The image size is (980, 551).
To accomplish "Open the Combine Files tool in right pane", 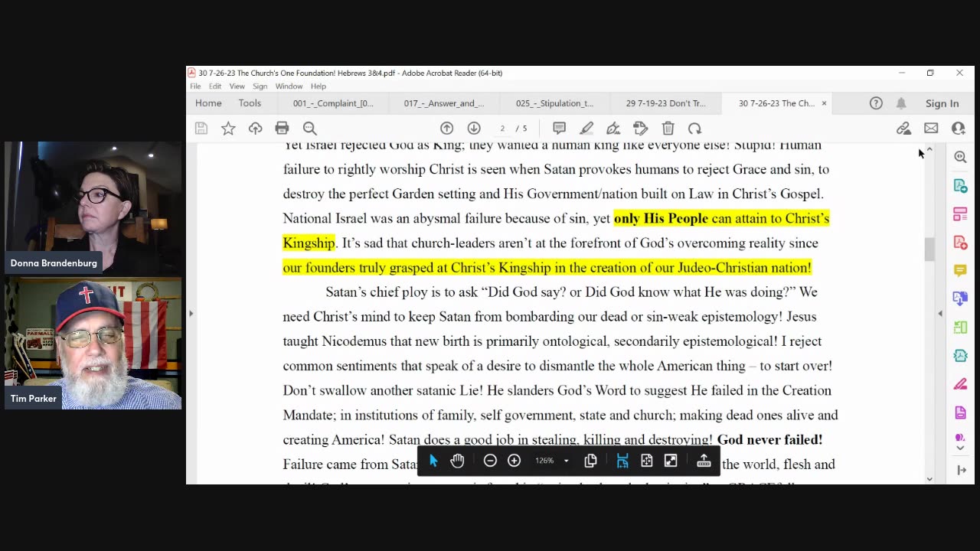I will 960,299.
